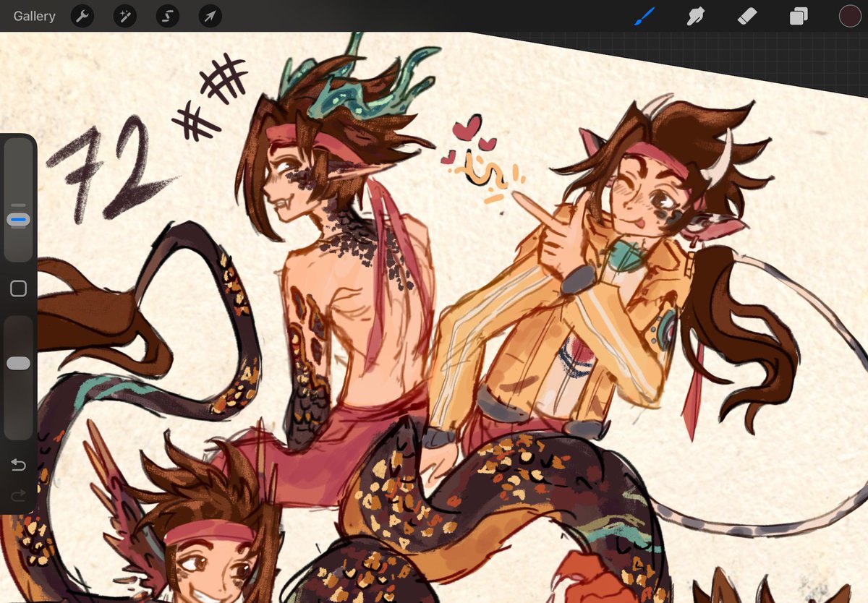Open the color picker from the corner swatch

click(849, 15)
